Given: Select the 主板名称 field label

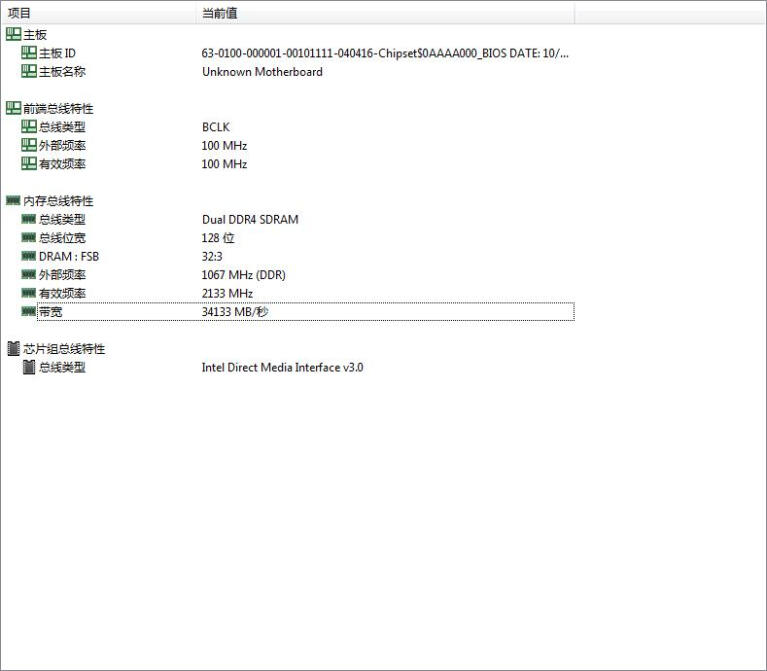Looking at the screenshot, I should pyautogui.click(x=62, y=72).
